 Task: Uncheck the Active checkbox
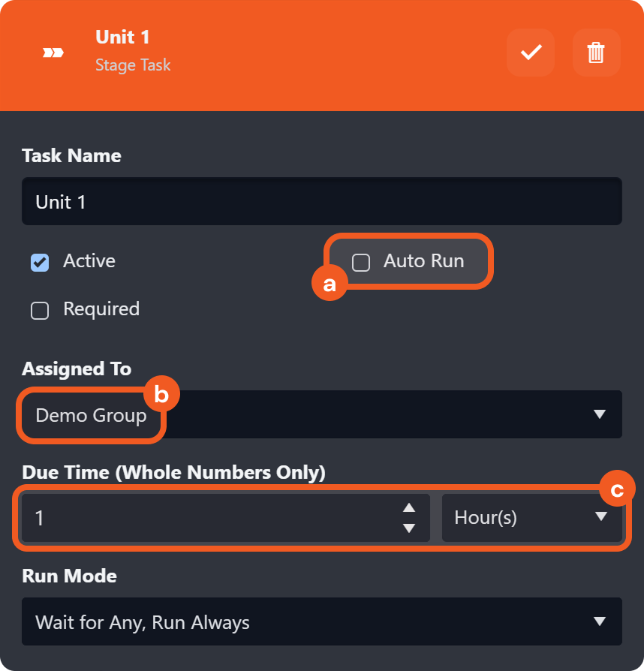[x=40, y=263]
